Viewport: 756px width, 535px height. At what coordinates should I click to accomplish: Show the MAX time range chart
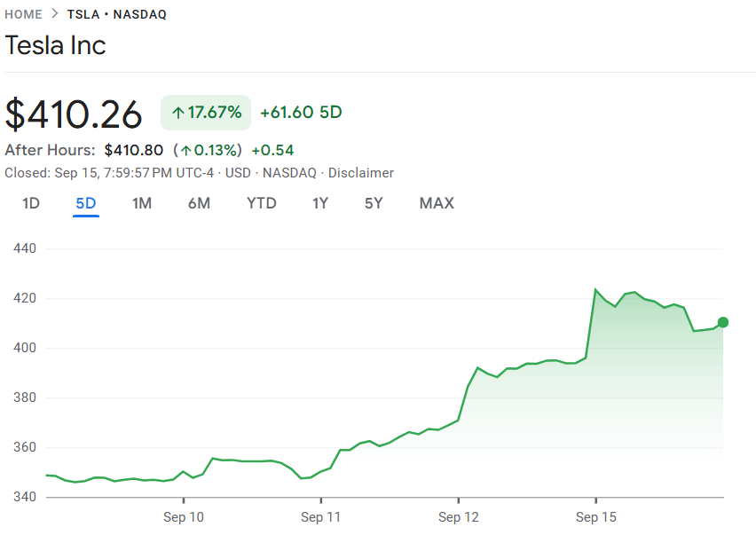[x=436, y=203]
